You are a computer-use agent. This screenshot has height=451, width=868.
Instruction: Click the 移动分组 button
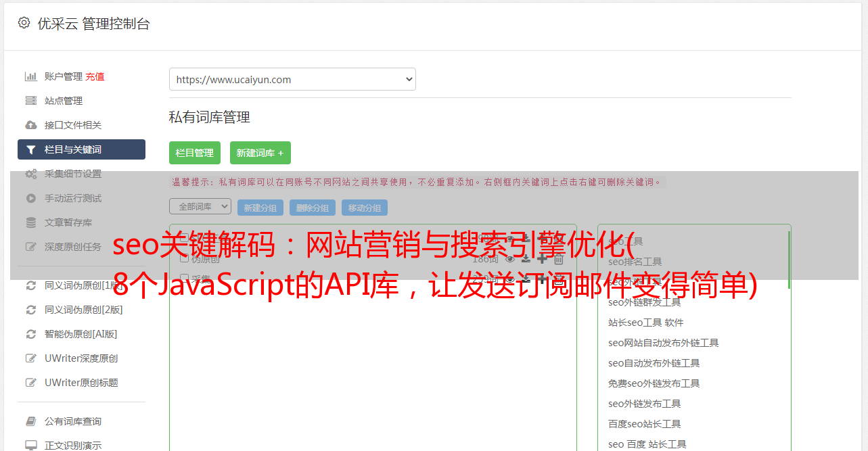click(365, 208)
